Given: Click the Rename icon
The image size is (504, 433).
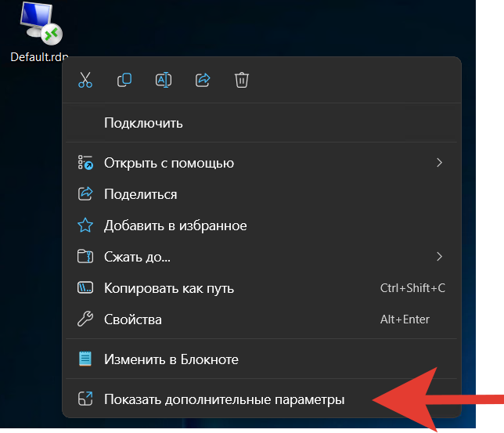Looking at the screenshot, I should click(x=164, y=80).
